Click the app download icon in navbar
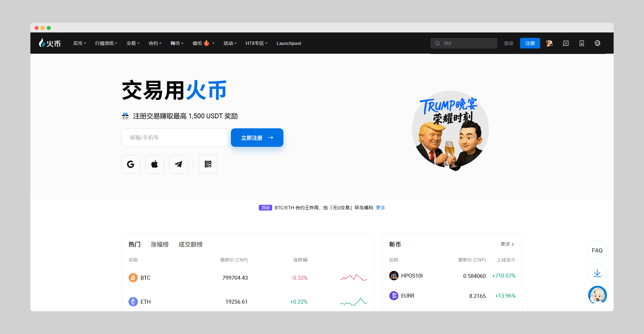 pos(581,43)
